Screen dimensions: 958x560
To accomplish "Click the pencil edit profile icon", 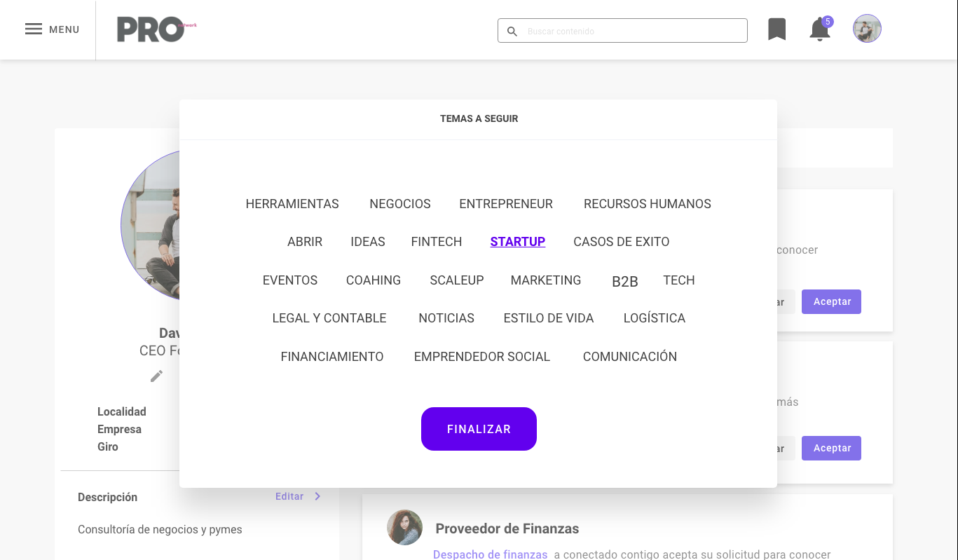I will (156, 376).
